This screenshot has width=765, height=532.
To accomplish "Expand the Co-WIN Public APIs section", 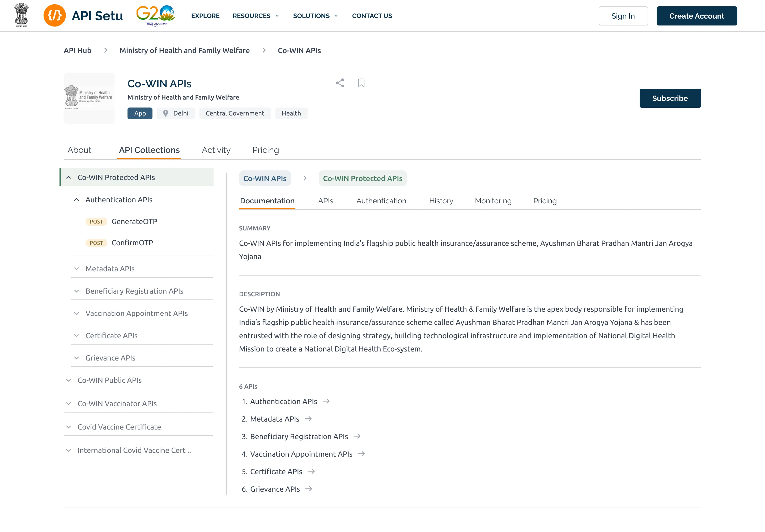I will click(69, 380).
